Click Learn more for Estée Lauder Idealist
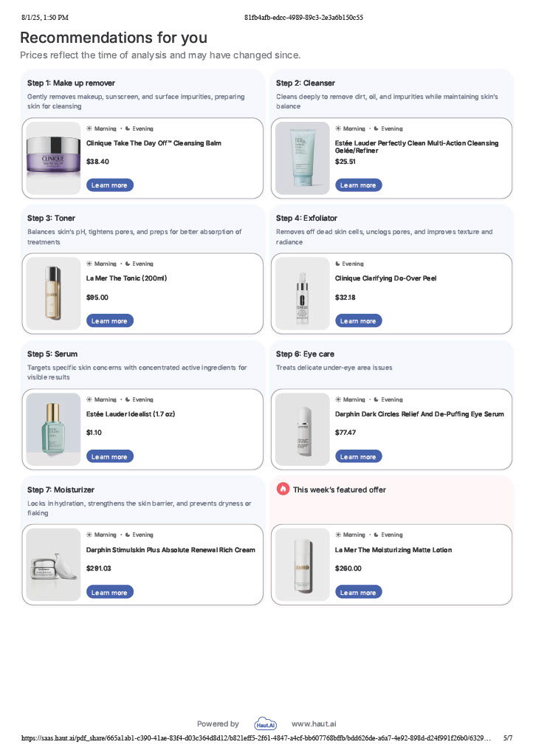Viewport: 533px width, 756px height. coord(110,457)
